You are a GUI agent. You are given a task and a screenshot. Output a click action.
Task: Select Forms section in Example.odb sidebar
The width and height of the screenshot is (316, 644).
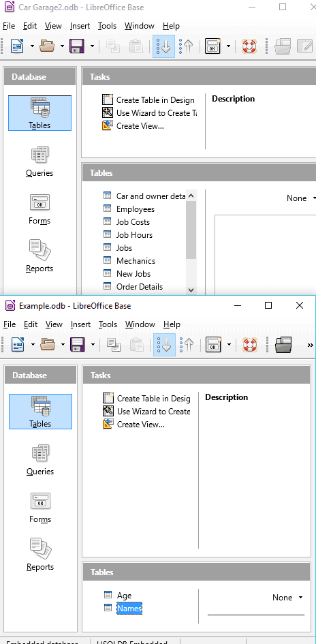click(40, 508)
